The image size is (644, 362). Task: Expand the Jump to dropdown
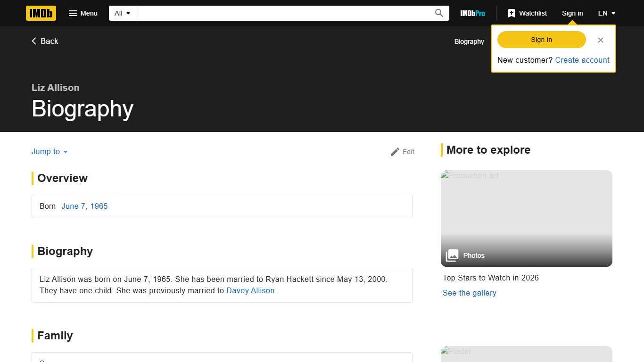[x=49, y=151]
